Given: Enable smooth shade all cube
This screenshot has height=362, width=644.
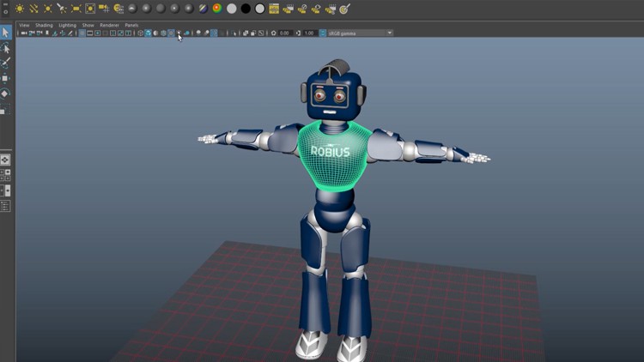Looking at the screenshot, I should pos(148,33).
